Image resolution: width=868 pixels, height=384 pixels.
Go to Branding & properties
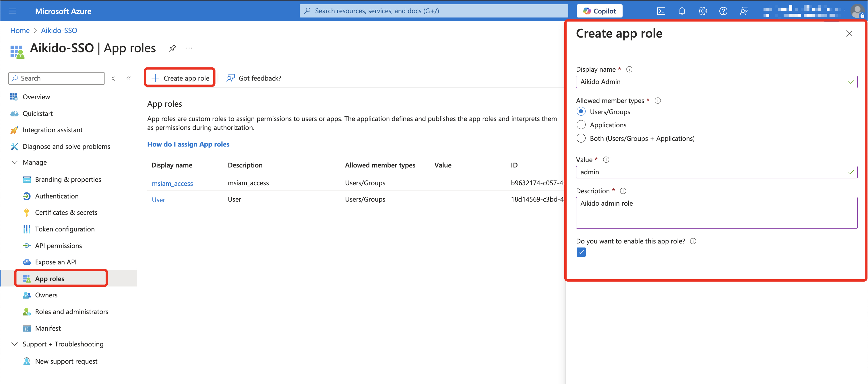click(x=69, y=179)
